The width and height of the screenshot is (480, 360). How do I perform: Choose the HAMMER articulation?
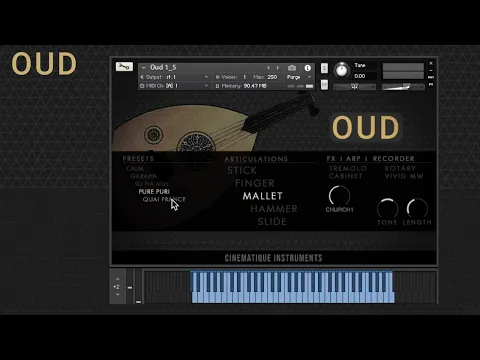(x=274, y=209)
